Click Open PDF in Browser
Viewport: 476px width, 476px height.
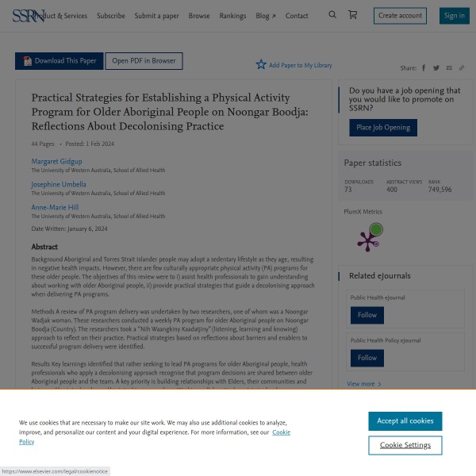point(144,61)
